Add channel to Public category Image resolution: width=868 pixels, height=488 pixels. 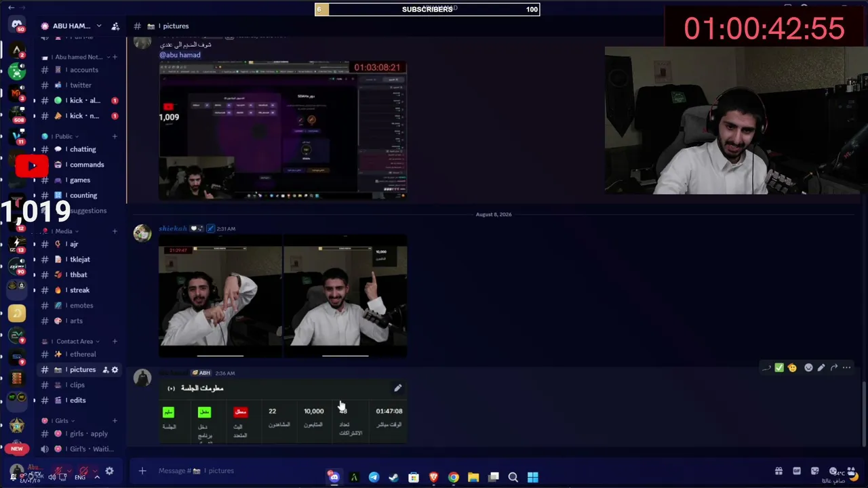115,136
